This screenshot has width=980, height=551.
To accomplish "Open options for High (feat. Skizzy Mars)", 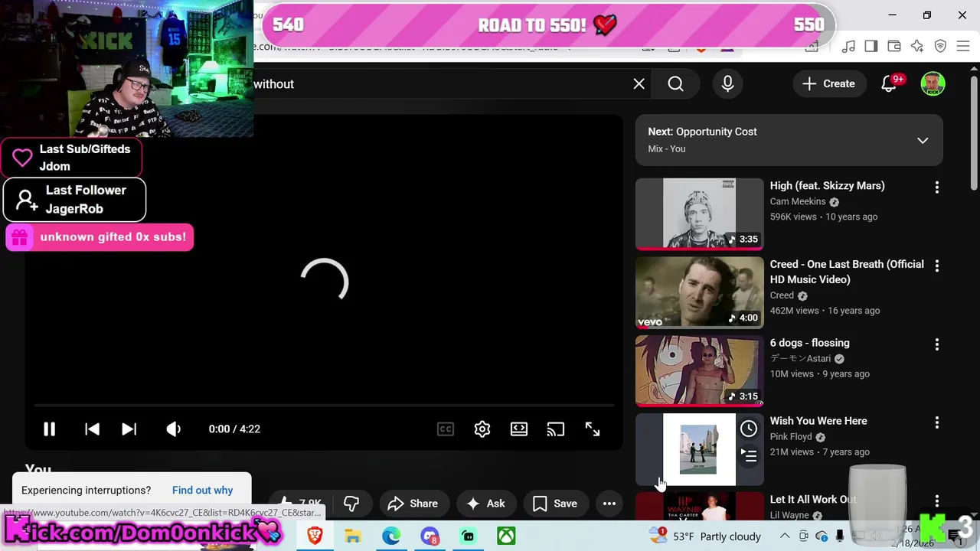I will tap(937, 187).
